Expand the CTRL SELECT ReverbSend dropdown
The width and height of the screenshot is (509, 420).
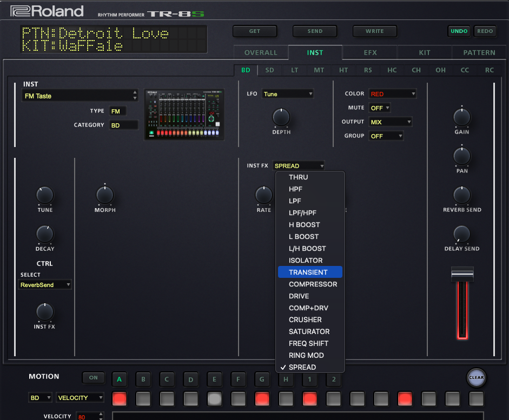click(x=45, y=285)
